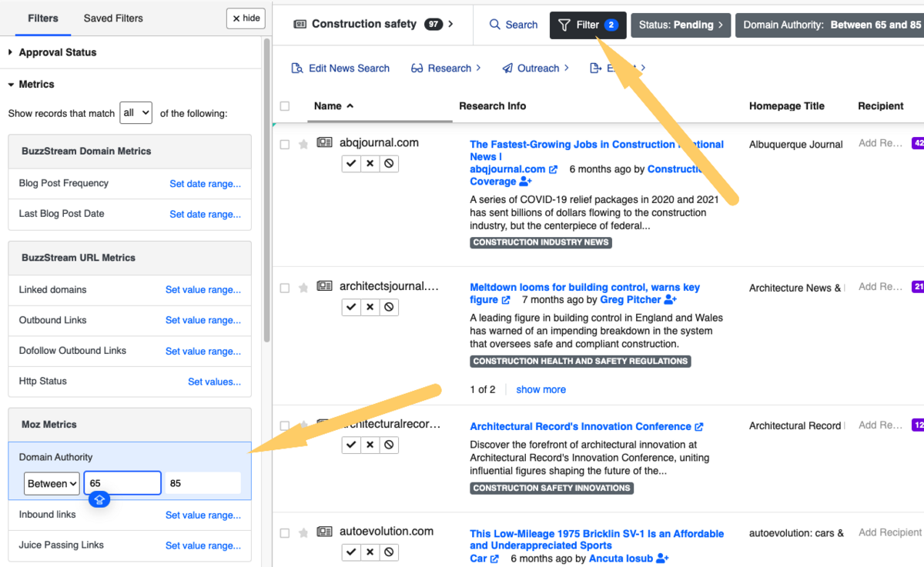Select the architectsjournal row checkbox
Viewport: 924px width, 567px height.
tap(285, 288)
